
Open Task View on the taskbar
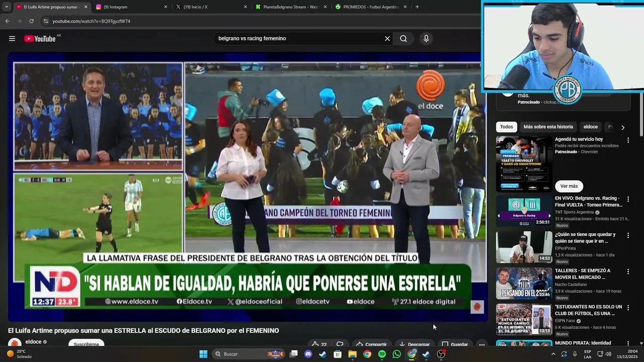(x=294, y=354)
